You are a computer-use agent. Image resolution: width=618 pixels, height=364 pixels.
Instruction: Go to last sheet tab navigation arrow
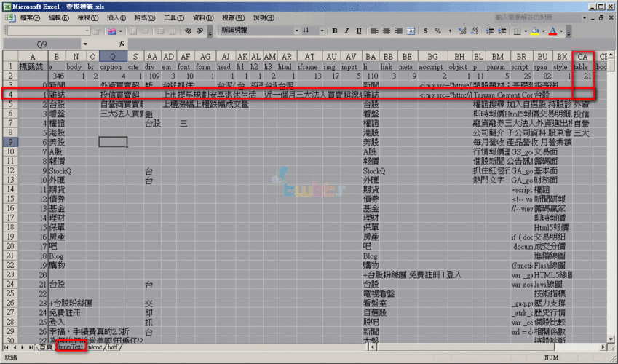(x=31, y=347)
